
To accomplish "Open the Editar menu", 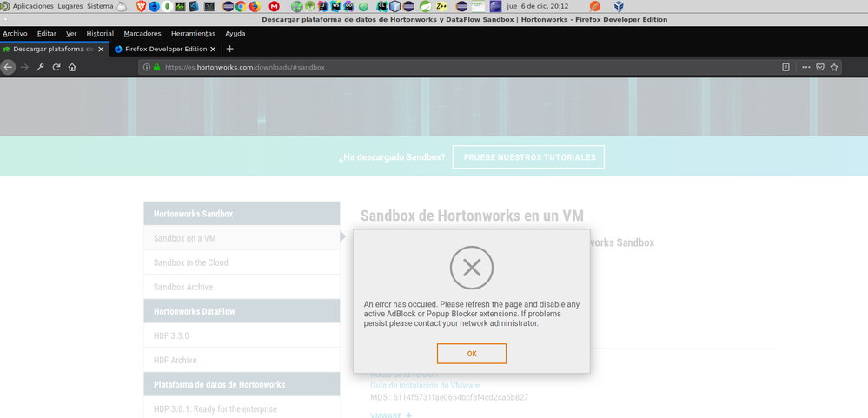I will [x=47, y=33].
